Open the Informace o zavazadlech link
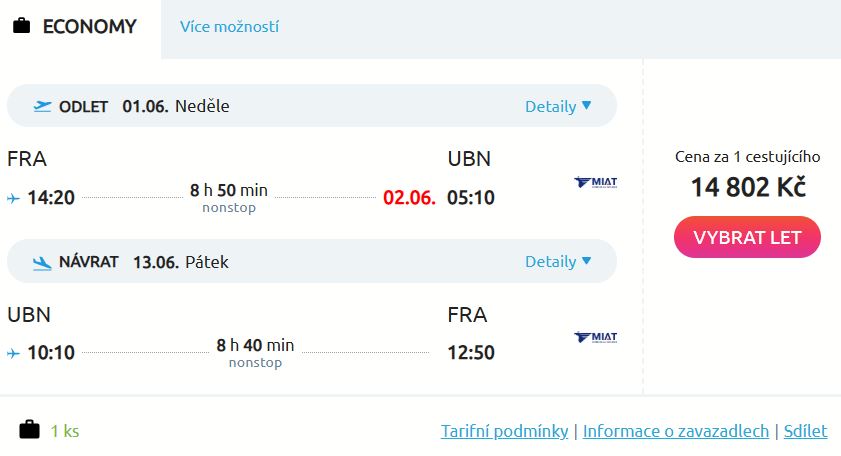The height and width of the screenshot is (456, 841). pyautogui.click(x=676, y=432)
